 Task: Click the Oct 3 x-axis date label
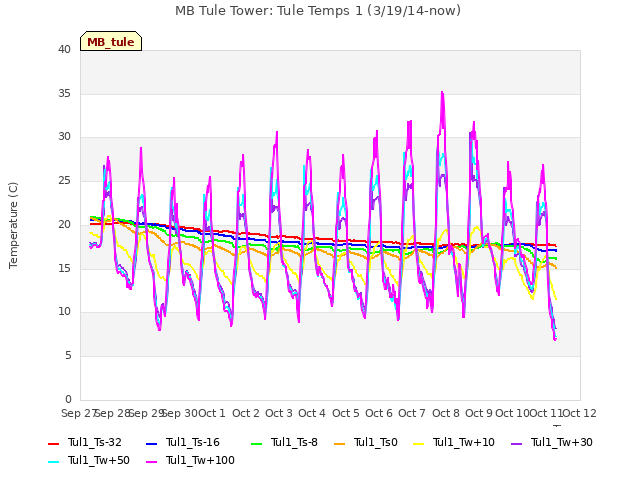[x=279, y=413]
